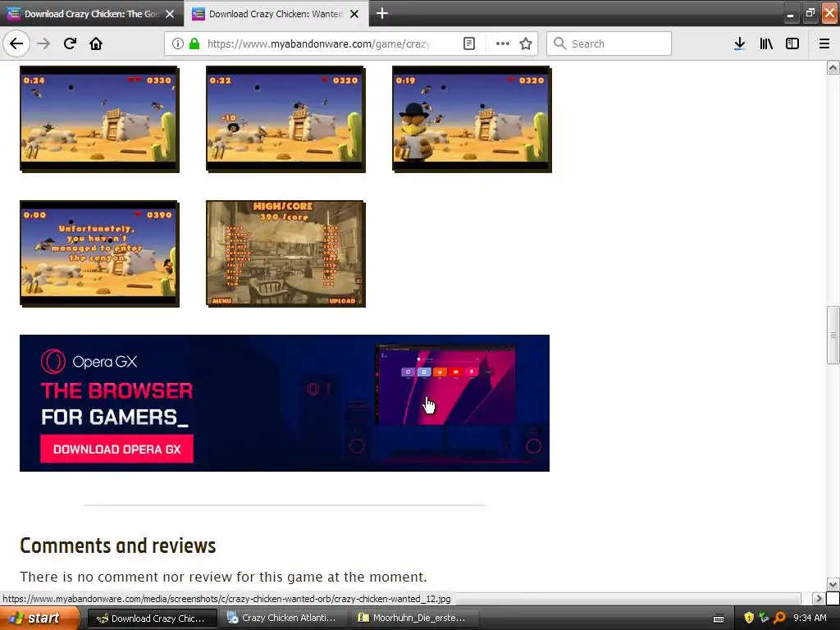Click 'There is no comment nor review' text
Screen dimensions: 840x630
pyautogui.click(x=223, y=577)
